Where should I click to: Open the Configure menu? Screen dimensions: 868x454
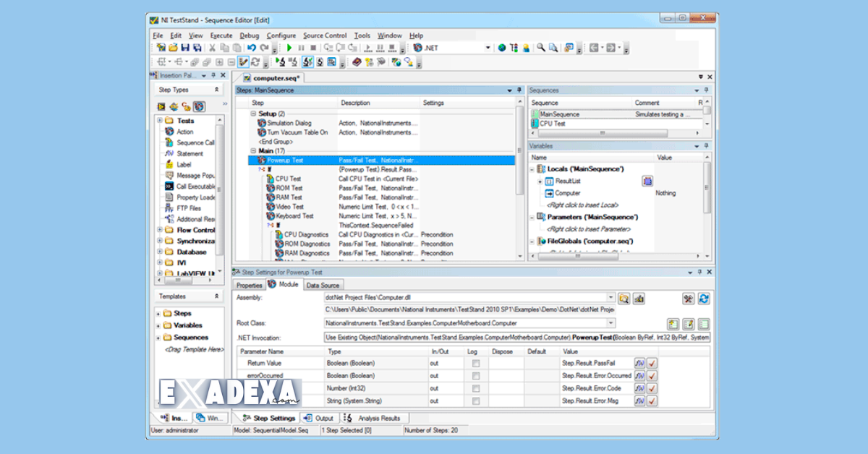pyautogui.click(x=281, y=35)
